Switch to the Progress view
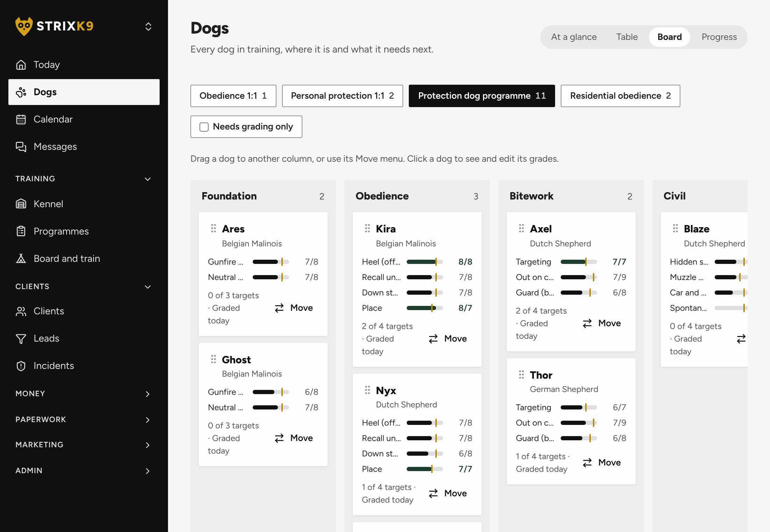The image size is (770, 532). tap(719, 37)
